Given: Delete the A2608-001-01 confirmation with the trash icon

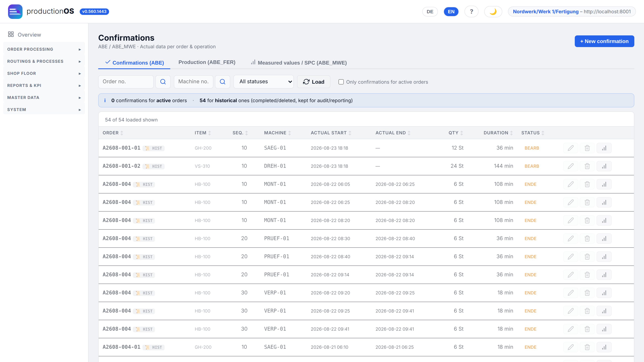Looking at the screenshot, I should coord(587,148).
